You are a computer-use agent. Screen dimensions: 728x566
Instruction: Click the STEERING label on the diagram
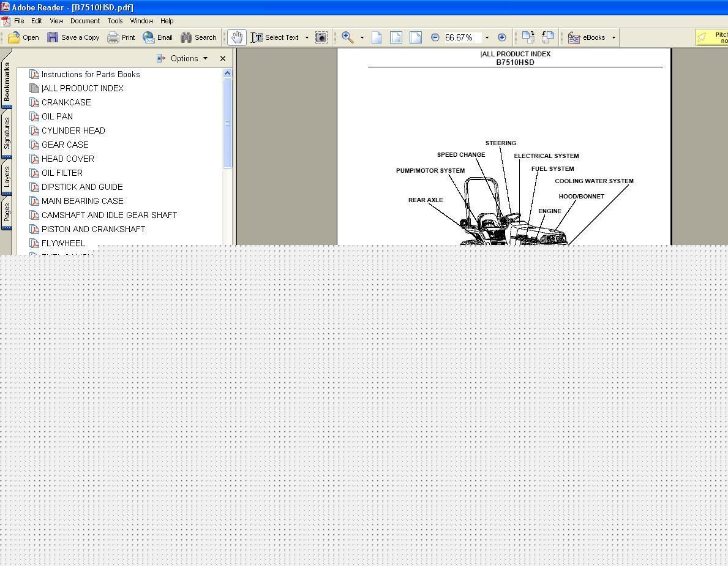500,143
